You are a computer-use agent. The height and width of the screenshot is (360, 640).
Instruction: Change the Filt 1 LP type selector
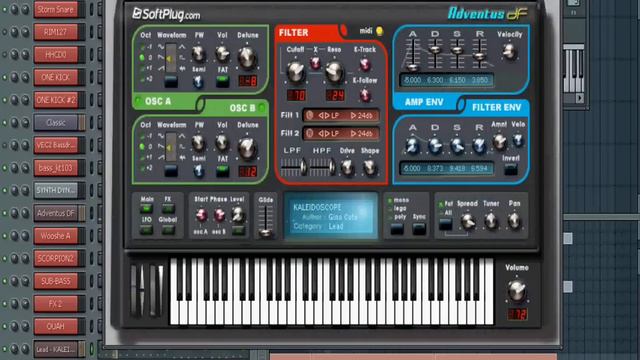pyautogui.click(x=329, y=116)
